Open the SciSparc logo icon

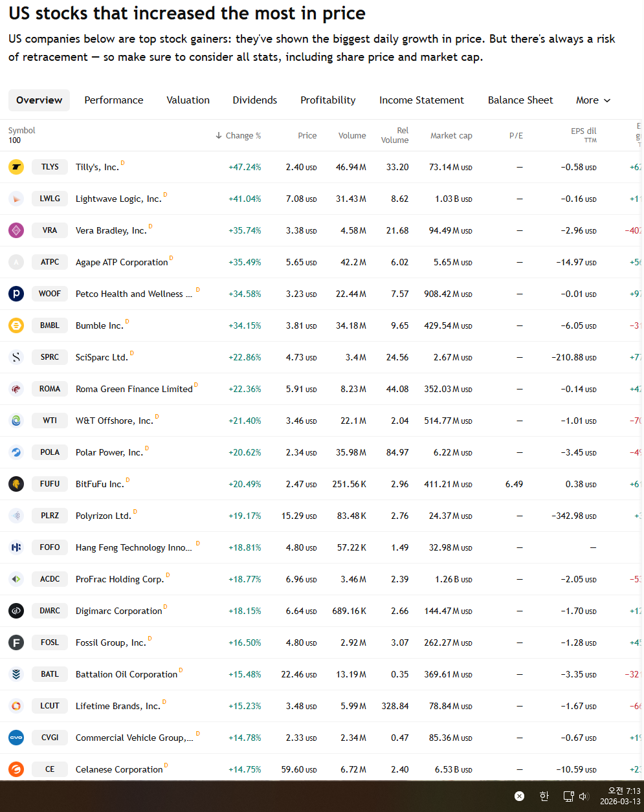[x=16, y=357]
